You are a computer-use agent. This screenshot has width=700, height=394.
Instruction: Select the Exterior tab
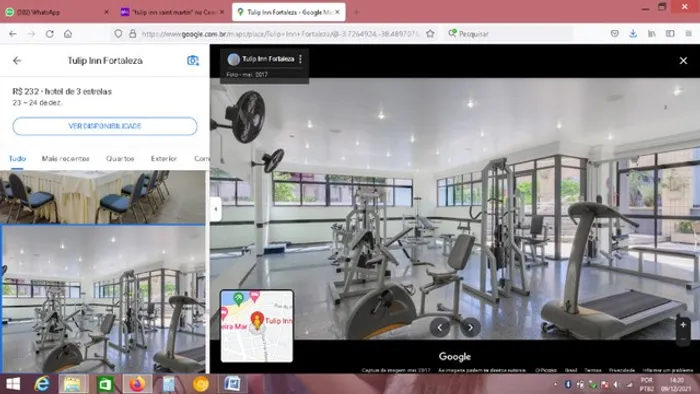click(164, 158)
